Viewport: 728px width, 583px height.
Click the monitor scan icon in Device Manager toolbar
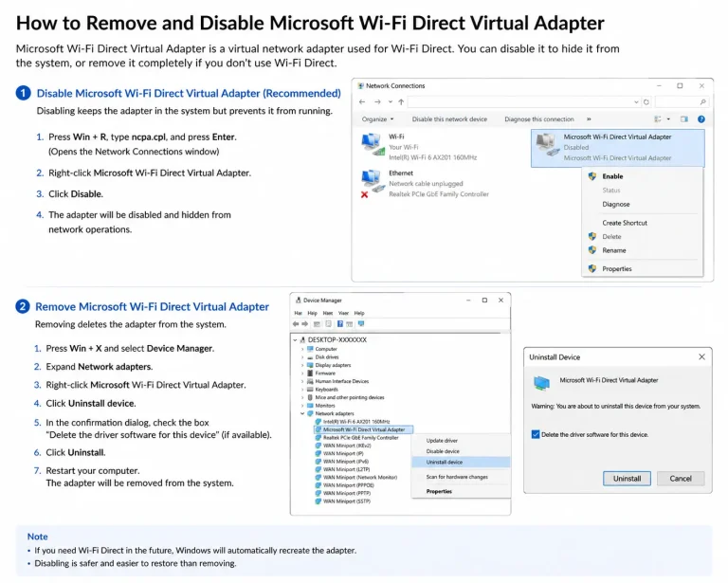click(361, 324)
